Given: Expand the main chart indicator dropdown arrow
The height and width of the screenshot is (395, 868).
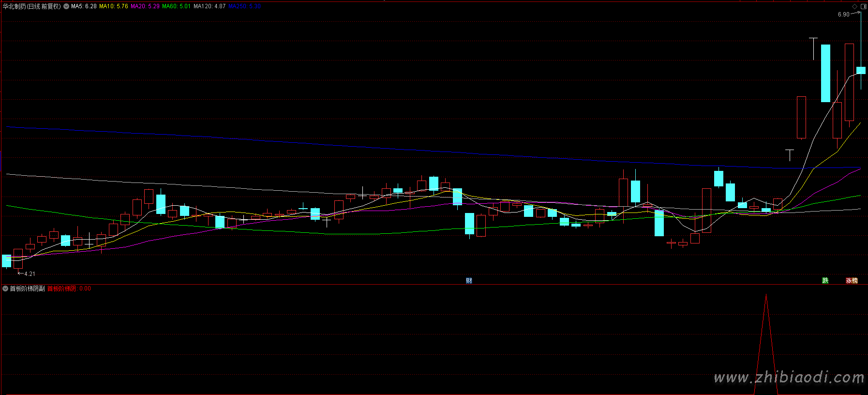Looking at the screenshot, I should (x=66, y=6).
